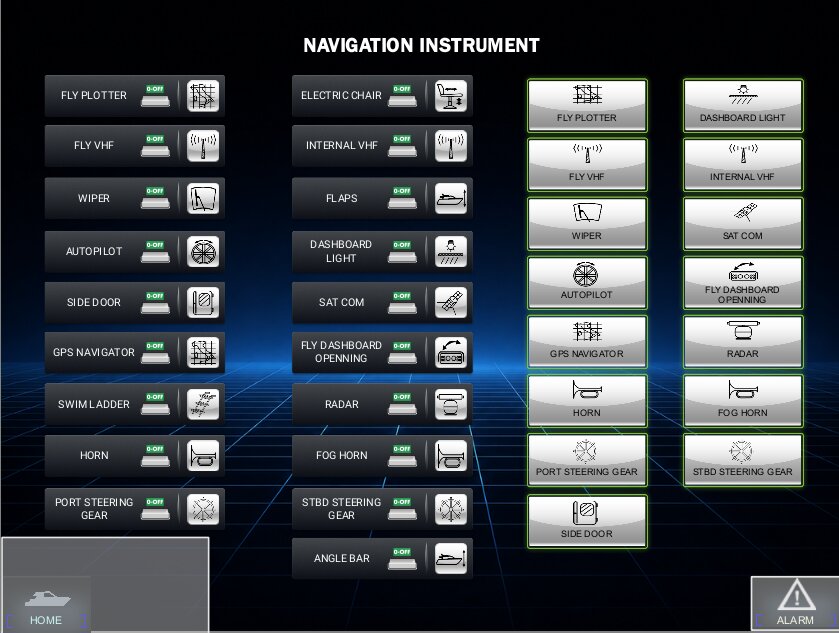Toggle the Electric Chair O-OFF switch
Viewport: 839px width, 633px height.
[x=402, y=95]
